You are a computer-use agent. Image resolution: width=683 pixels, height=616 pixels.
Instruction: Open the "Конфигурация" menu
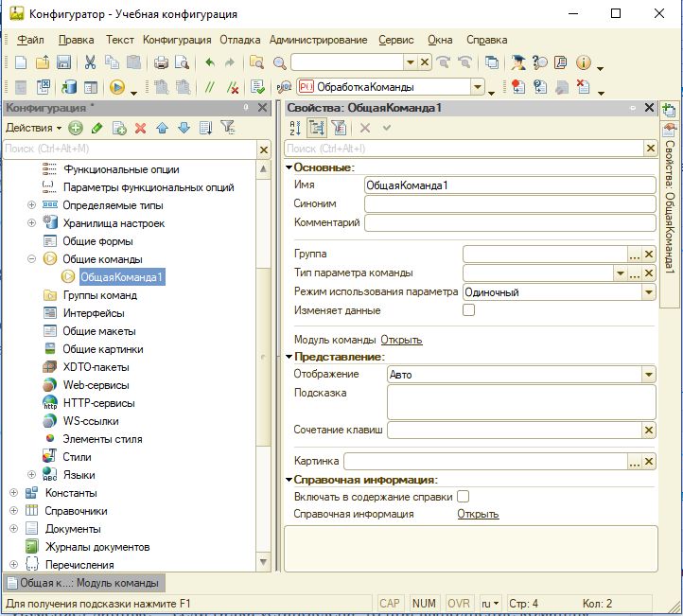(177, 40)
